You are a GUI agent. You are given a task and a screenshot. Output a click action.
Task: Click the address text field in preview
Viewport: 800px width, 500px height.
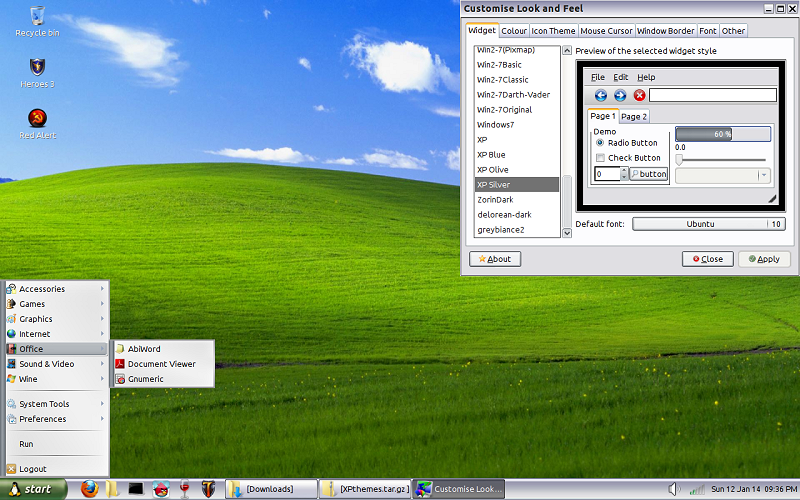click(x=713, y=95)
